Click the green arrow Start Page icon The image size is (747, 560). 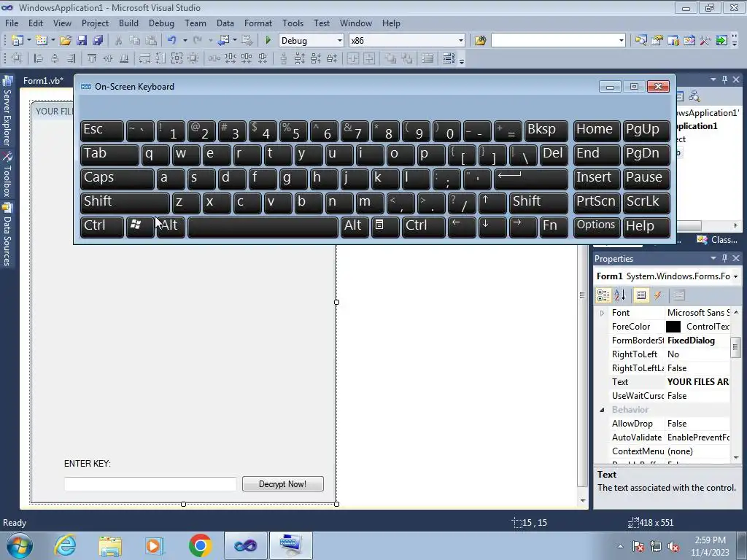tap(721, 41)
